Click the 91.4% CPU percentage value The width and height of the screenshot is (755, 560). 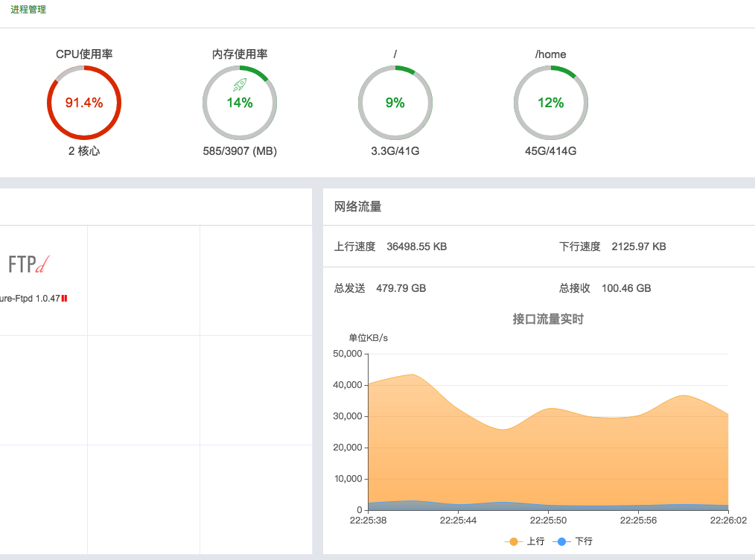point(83,103)
